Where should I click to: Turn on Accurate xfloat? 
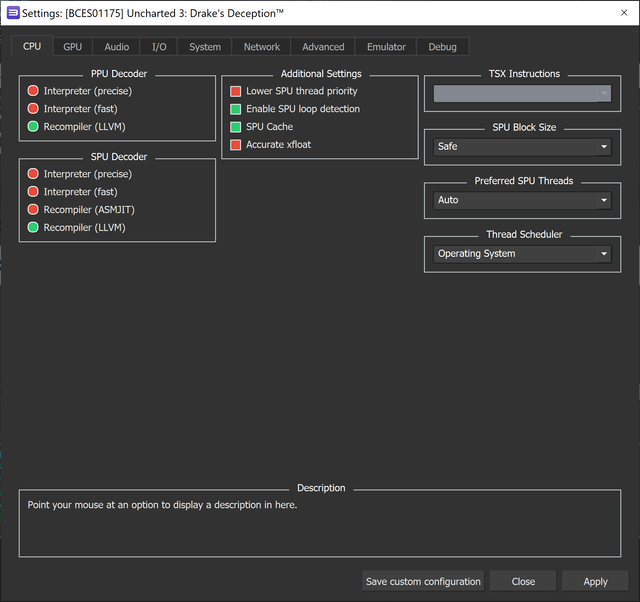coord(271,144)
